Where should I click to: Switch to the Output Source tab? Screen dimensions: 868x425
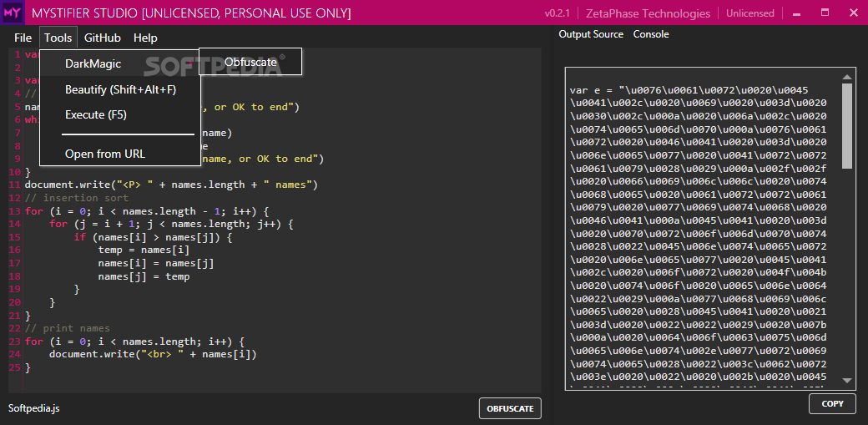click(x=591, y=34)
